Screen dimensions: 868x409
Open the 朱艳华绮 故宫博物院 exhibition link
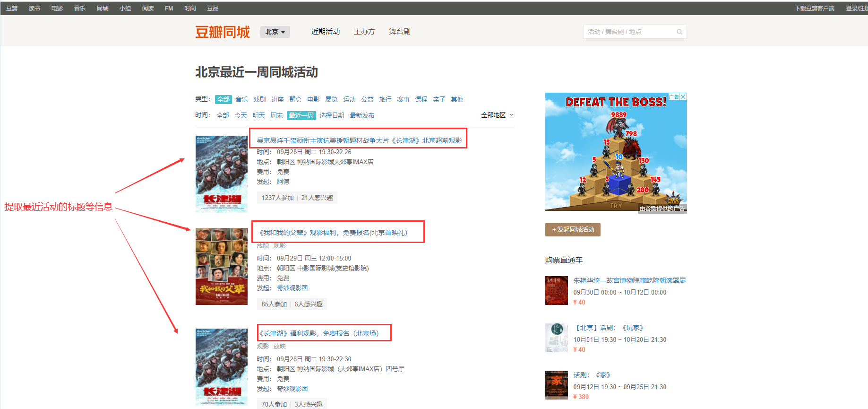[x=629, y=280]
